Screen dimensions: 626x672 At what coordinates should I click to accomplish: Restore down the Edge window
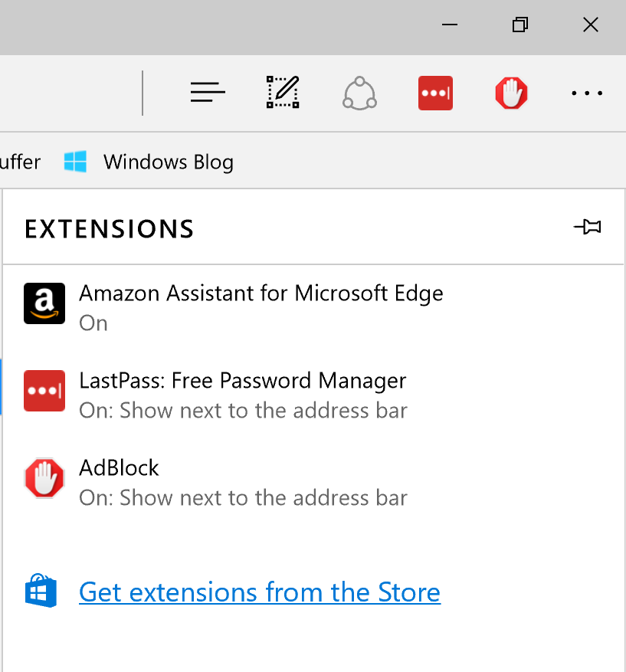click(520, 25)
